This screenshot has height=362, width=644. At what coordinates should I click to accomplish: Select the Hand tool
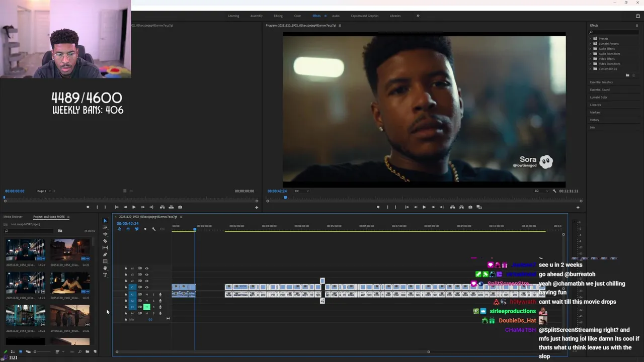tap(105, 268)
